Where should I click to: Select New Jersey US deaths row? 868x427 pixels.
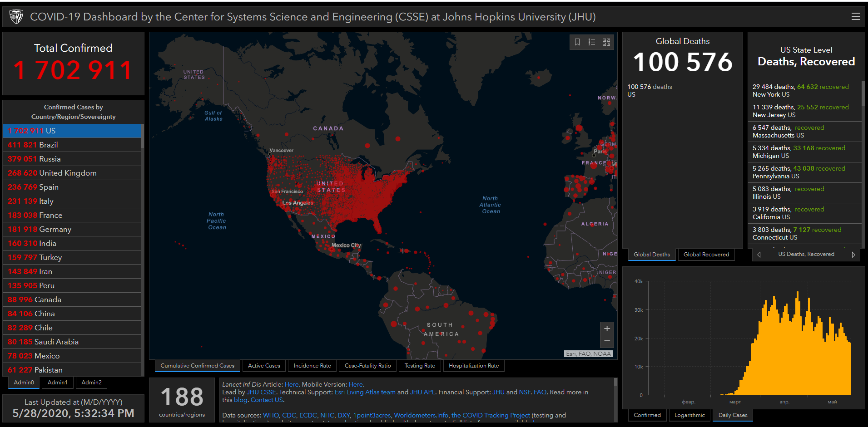pyautogui.click(x=804, y=111)
